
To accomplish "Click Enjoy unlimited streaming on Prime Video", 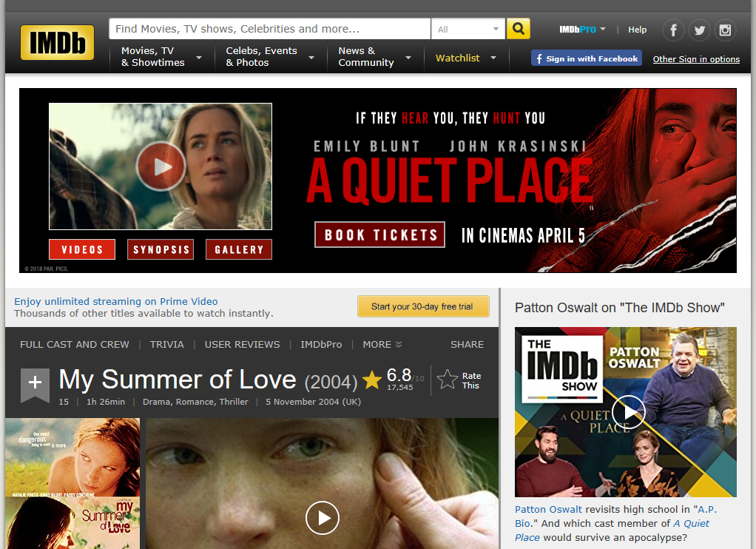I will pyautogui.click(x=115, y=302).
